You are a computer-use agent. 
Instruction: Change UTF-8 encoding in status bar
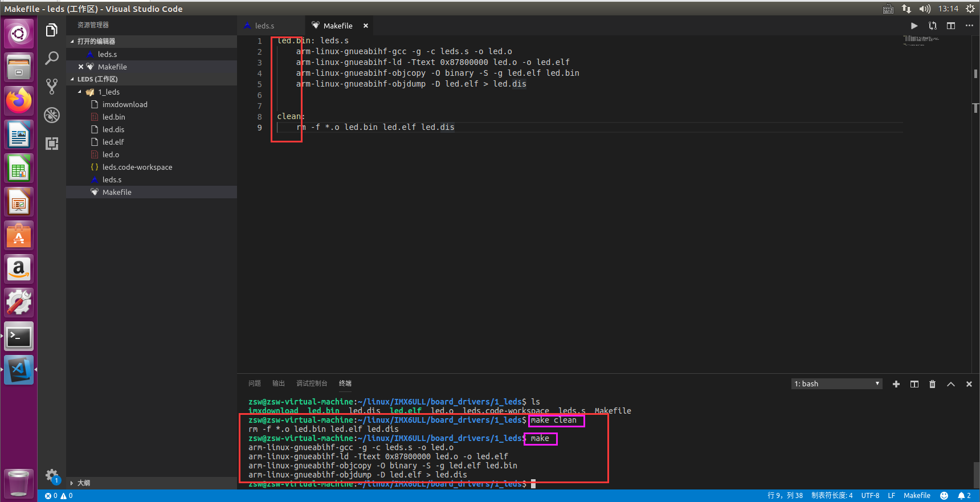point(870,496)
